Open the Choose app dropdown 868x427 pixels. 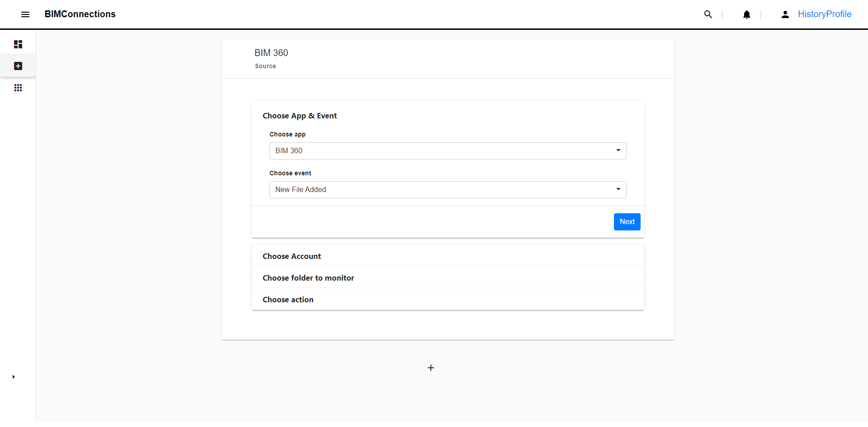pos(448,151)
